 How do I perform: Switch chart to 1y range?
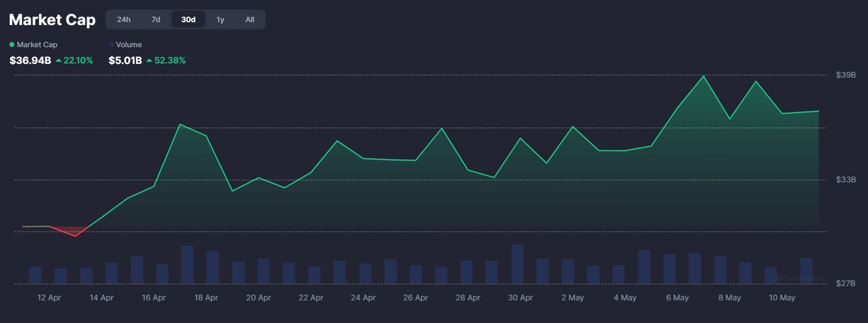(220, 20)
